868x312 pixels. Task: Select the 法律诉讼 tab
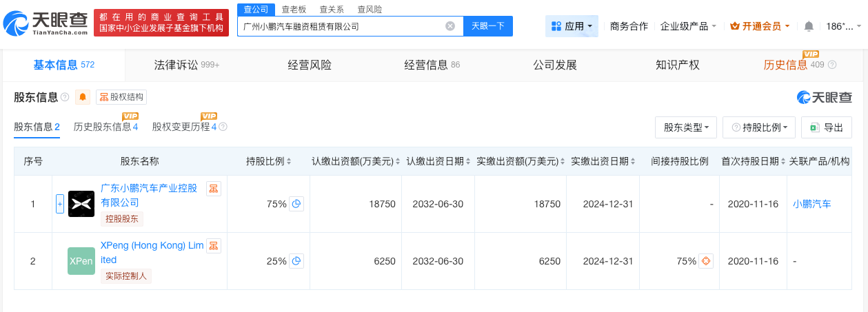pos(186,65)
